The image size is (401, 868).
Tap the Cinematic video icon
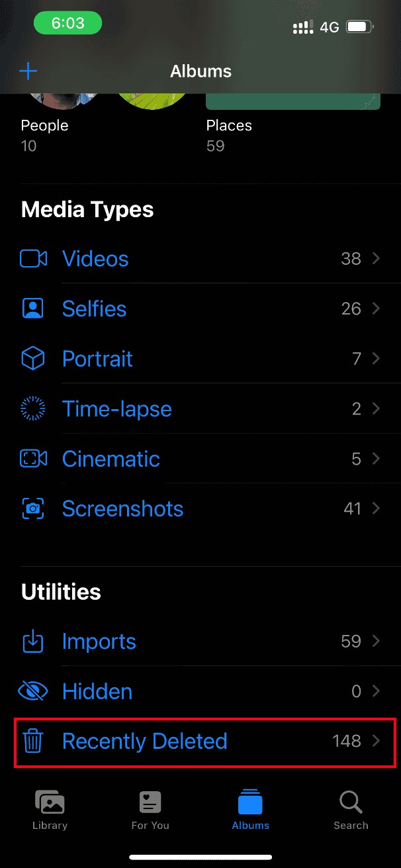[x=33, y=459]
